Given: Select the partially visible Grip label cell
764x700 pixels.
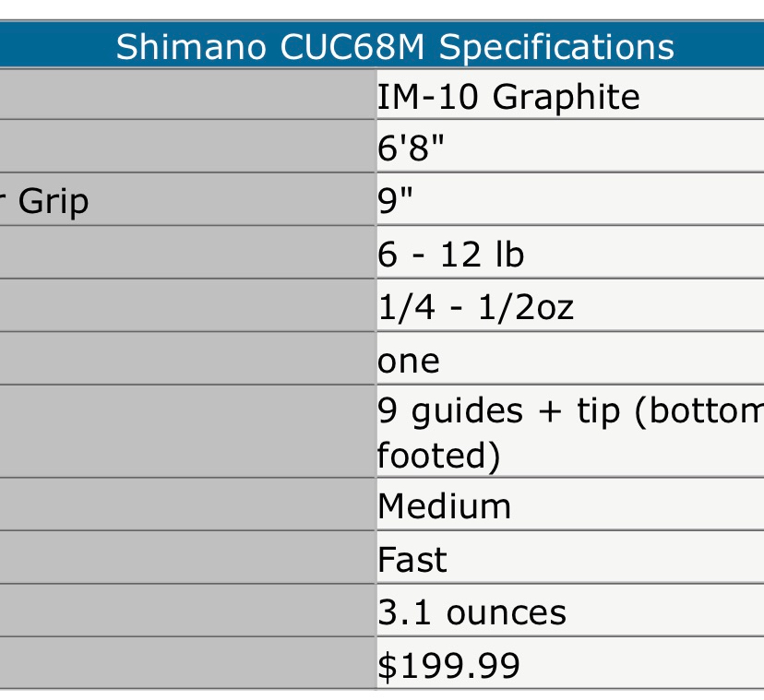Looking at the screenshot, I should pyautogui.click(x=54, y=201).
